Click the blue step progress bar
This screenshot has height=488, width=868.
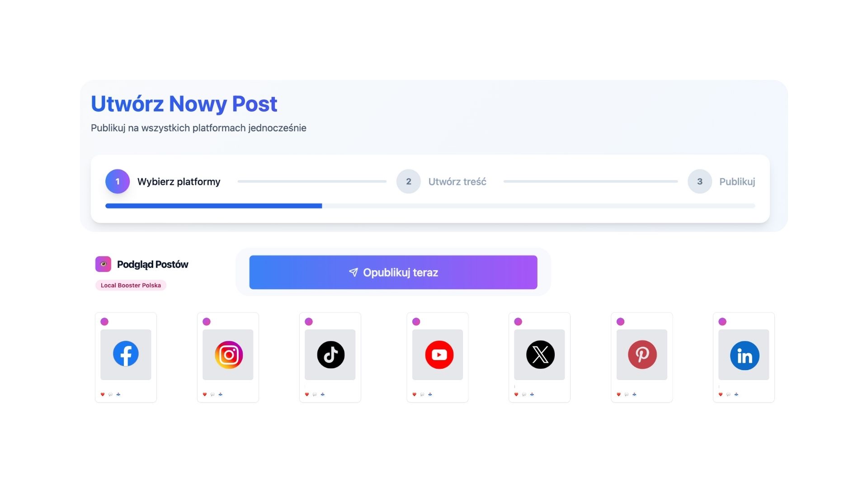[x=213, y=206]
